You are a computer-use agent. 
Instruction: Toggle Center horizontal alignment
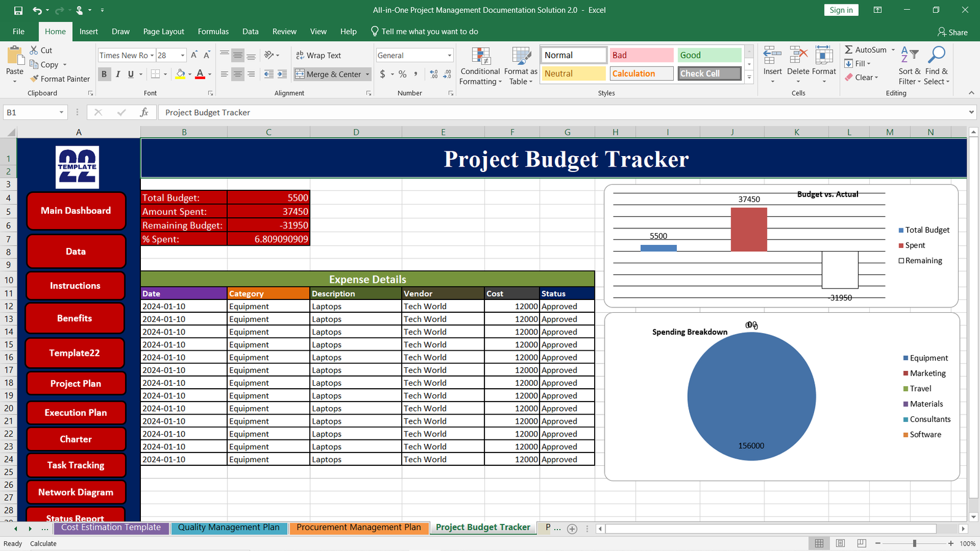point(238,74)
